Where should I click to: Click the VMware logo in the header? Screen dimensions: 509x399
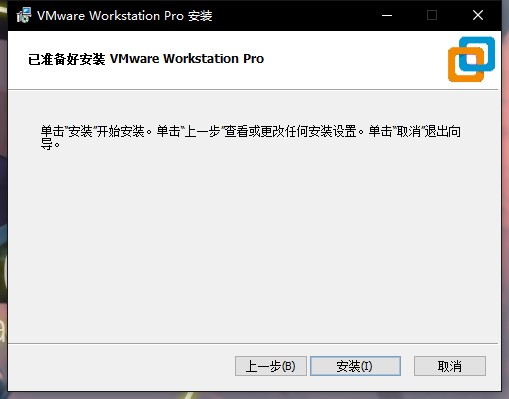(471, 59)
